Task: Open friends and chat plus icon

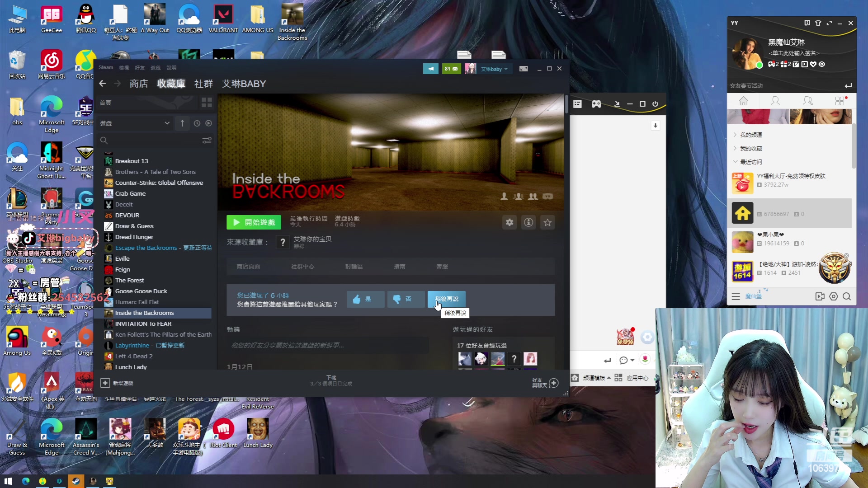Action: coord(553,383)
